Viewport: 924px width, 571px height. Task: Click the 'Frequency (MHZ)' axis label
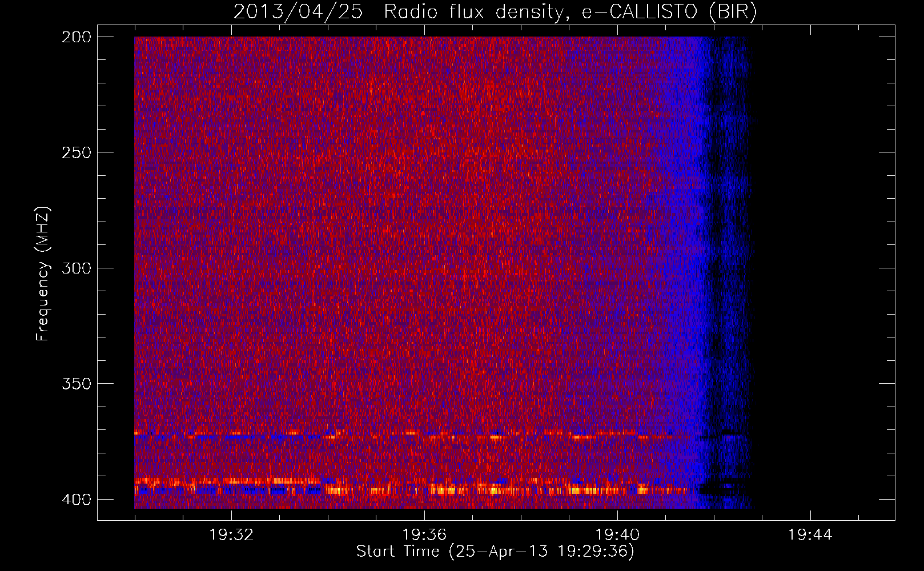coord(43,274)
